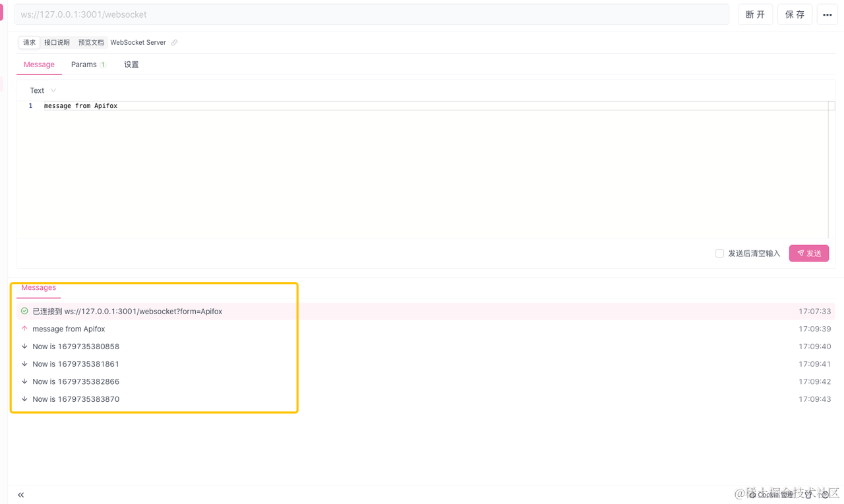Viewport: 844px width, 504px height.
Task: Open the 预览文档 tab
Action: (91, 42)
